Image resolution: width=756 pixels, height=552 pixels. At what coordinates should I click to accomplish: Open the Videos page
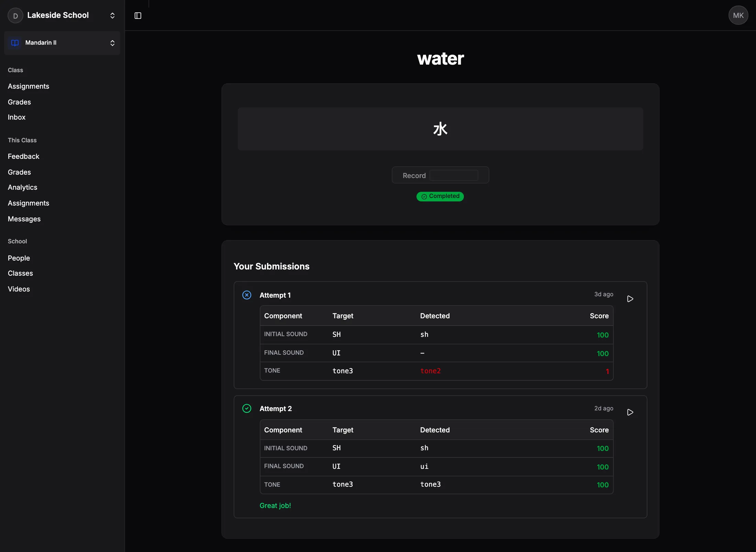pos(19,289)
